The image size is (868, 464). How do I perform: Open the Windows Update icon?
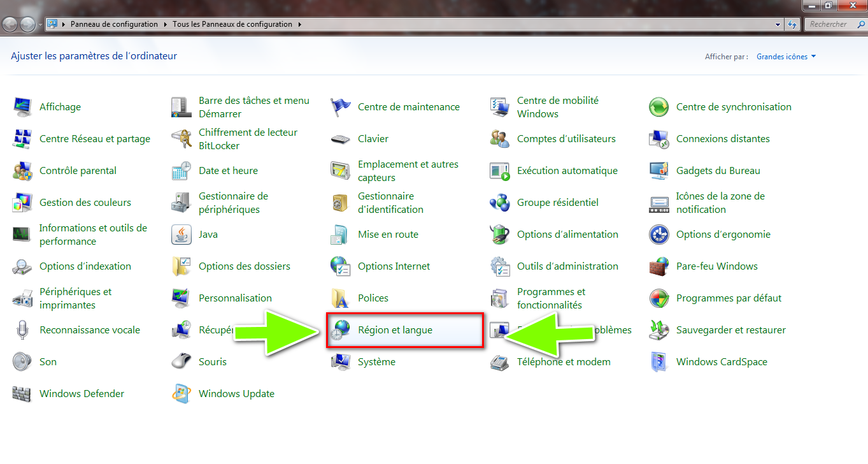click(x=181, y=394)
